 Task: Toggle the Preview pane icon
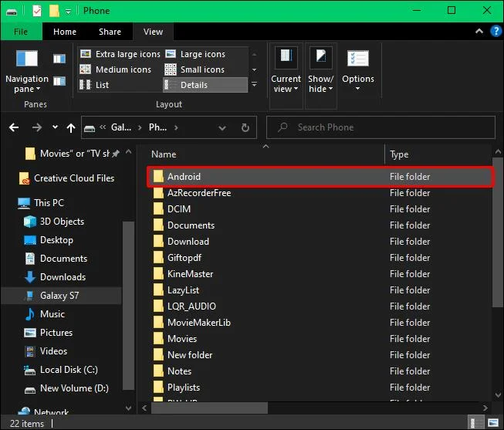[59, 59]
